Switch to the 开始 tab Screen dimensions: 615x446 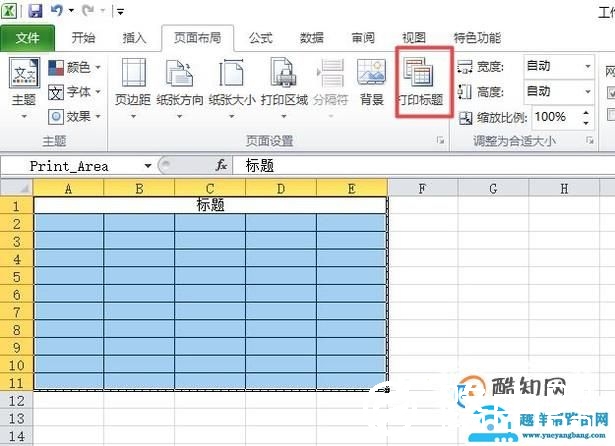coord(83,38)
